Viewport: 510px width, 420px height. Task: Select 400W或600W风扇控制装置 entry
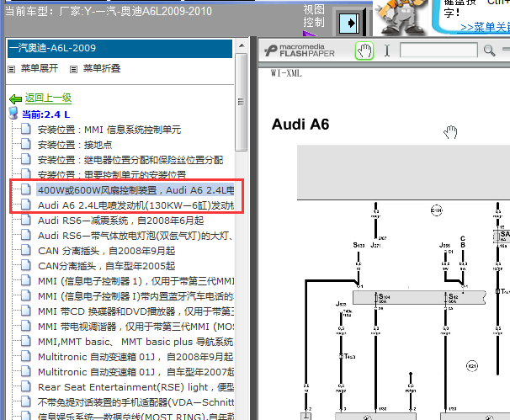135,190
